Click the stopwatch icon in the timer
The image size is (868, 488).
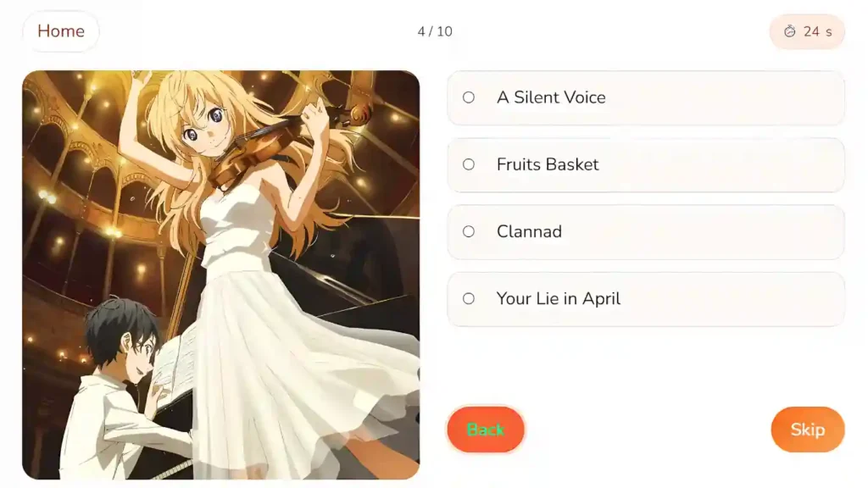pyautogui.click(x=789, y=31)
